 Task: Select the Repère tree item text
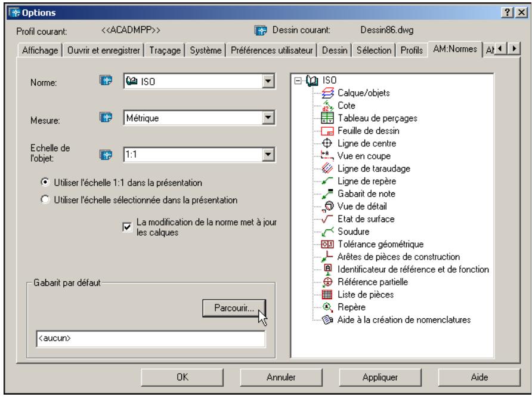[x=351, y=307]
